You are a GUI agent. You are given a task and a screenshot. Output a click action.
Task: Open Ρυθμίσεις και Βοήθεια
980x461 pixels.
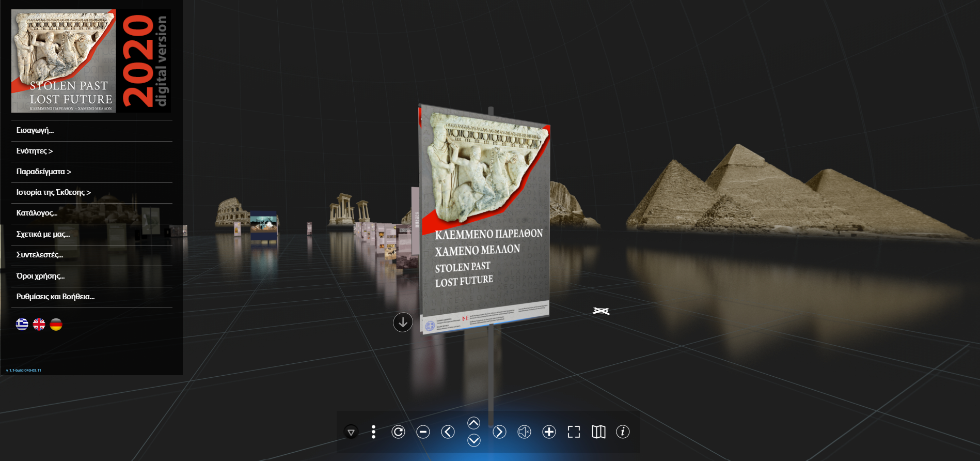(55, 297)
